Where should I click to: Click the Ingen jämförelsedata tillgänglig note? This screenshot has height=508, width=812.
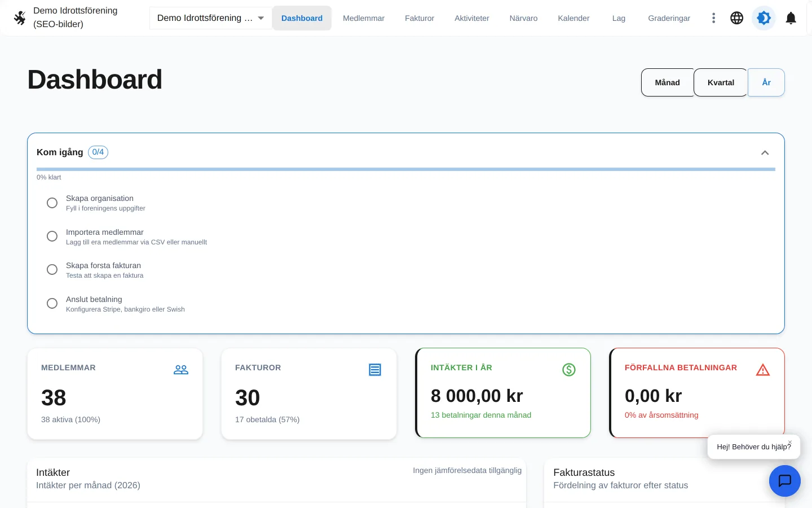point(467,471)
